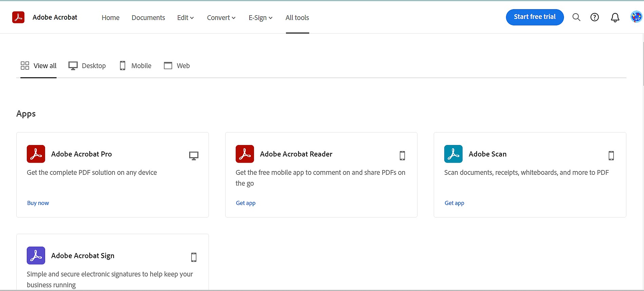Click the page vertical scrollbar
Viewport: 644px width, 291px height.
click(x=643, y=64)
